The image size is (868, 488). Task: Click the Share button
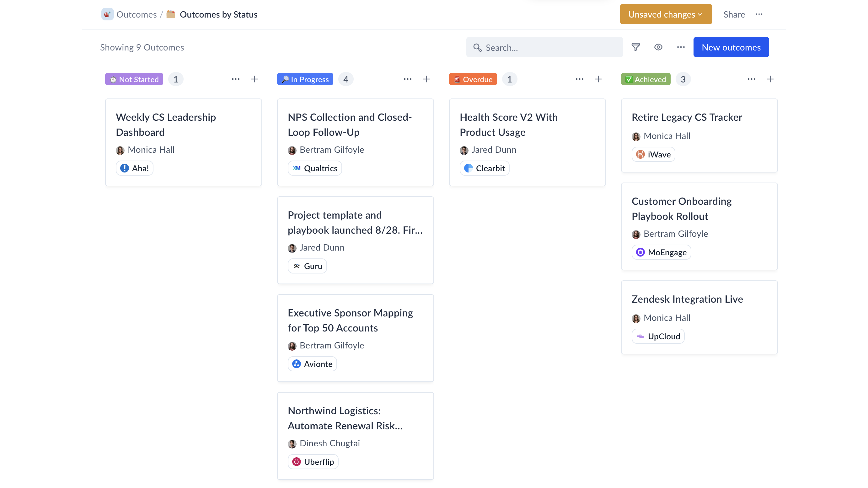[x=734, y=14]
